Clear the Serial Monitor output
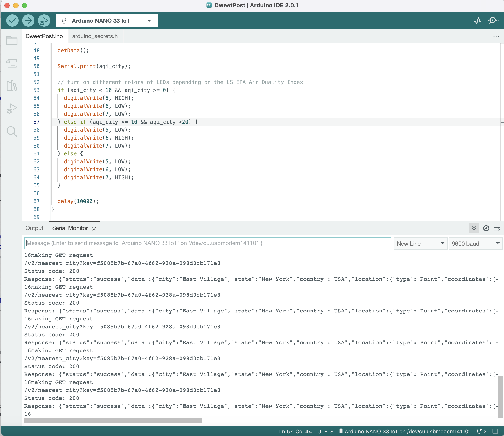The image size is (504, 436). tap(497, 228)
